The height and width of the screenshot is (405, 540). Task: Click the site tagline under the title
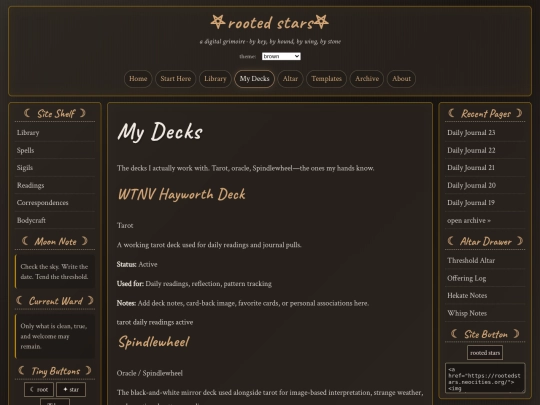[x=270, y=42]
